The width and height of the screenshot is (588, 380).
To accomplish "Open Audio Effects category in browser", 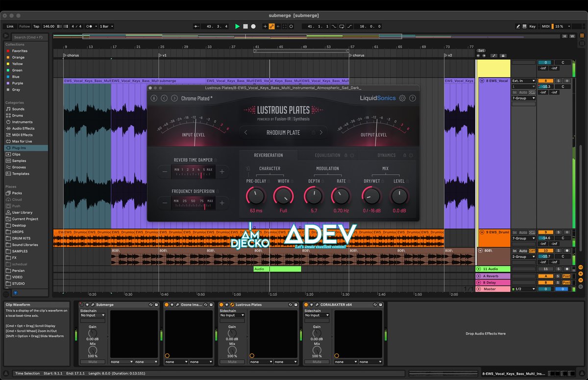I will (x=23, y=128).
